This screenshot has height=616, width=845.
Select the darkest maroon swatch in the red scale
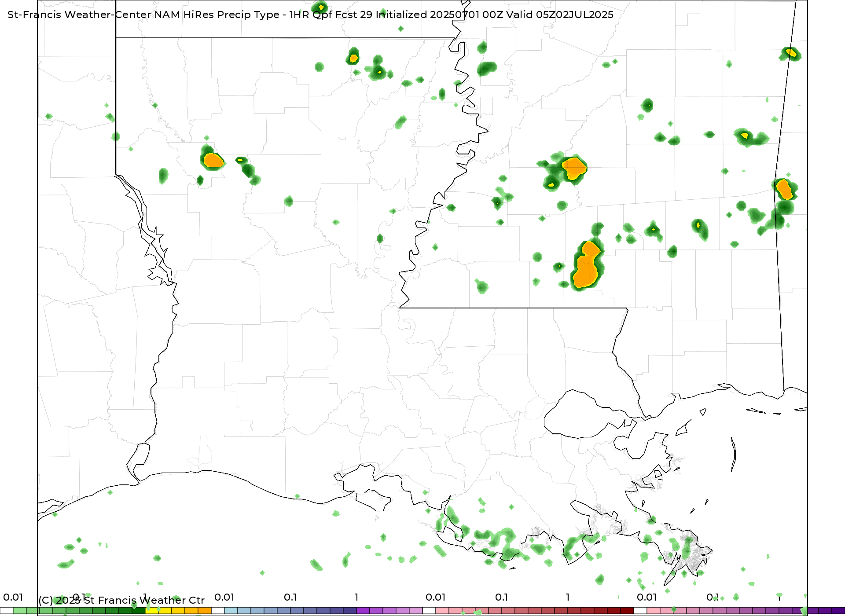(x=627, y=611)
